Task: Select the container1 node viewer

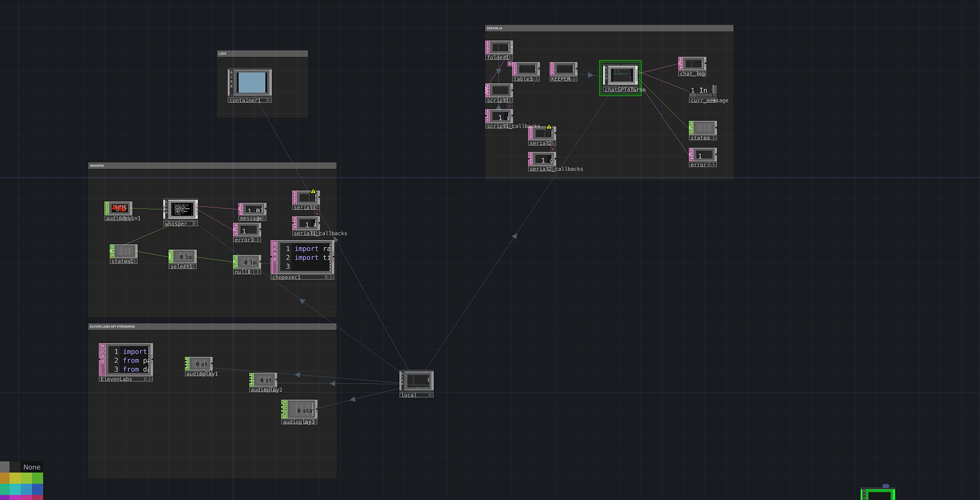Action: (x=252, y=82)
